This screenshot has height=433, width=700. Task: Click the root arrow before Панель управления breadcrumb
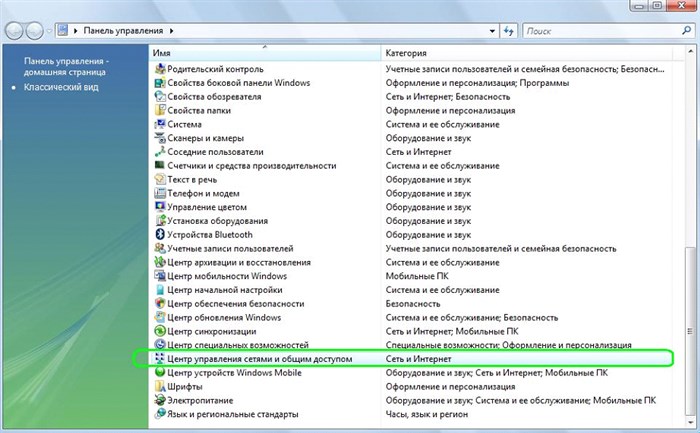pos(75,31)
